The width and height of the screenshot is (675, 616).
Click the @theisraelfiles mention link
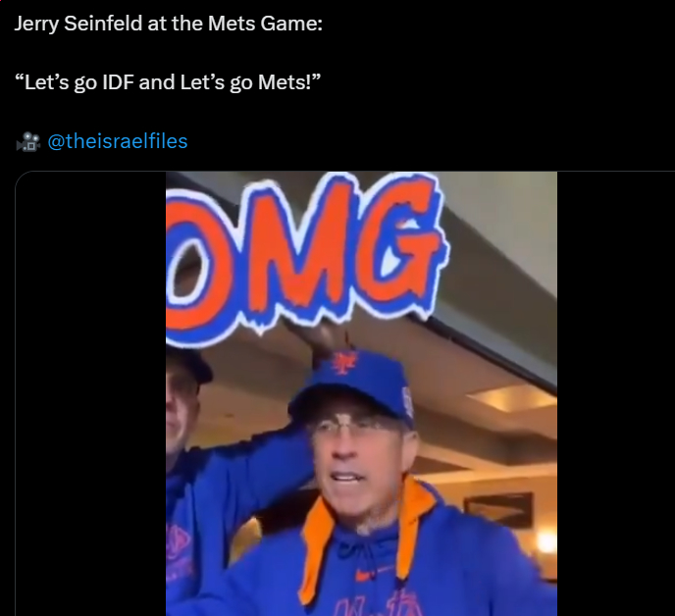[x=118, y=142]
